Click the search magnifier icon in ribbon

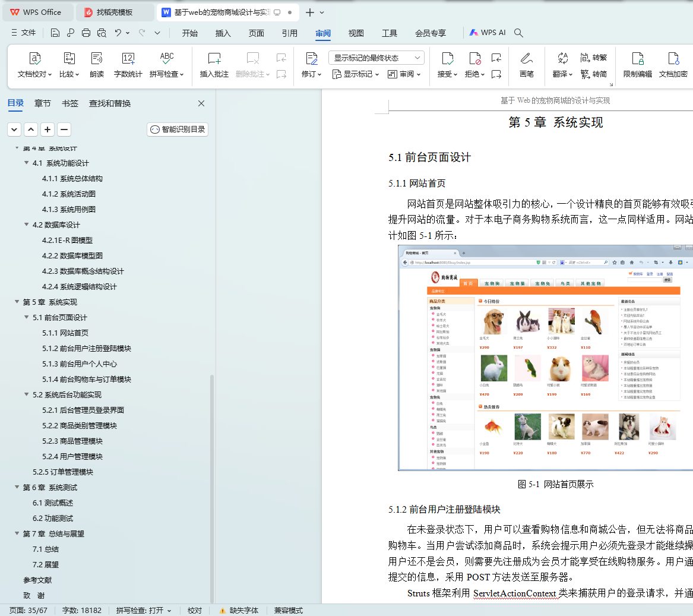click(x=519, y=33)
